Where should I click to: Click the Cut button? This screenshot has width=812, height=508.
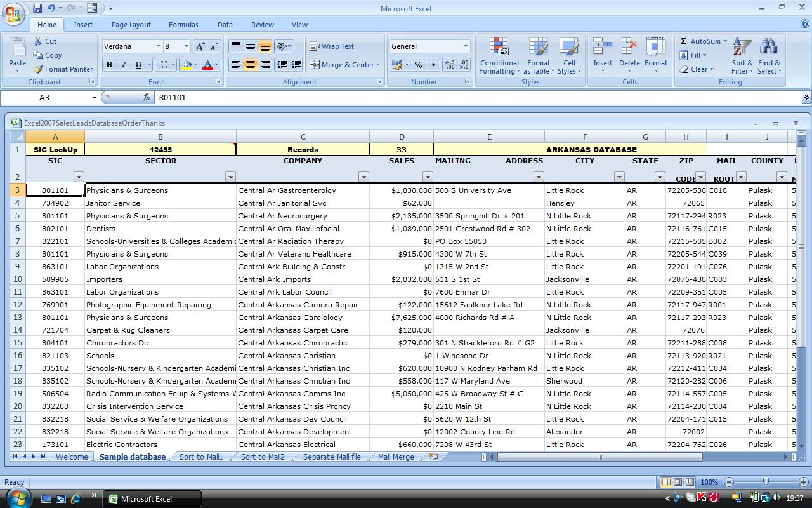(45, 41)
